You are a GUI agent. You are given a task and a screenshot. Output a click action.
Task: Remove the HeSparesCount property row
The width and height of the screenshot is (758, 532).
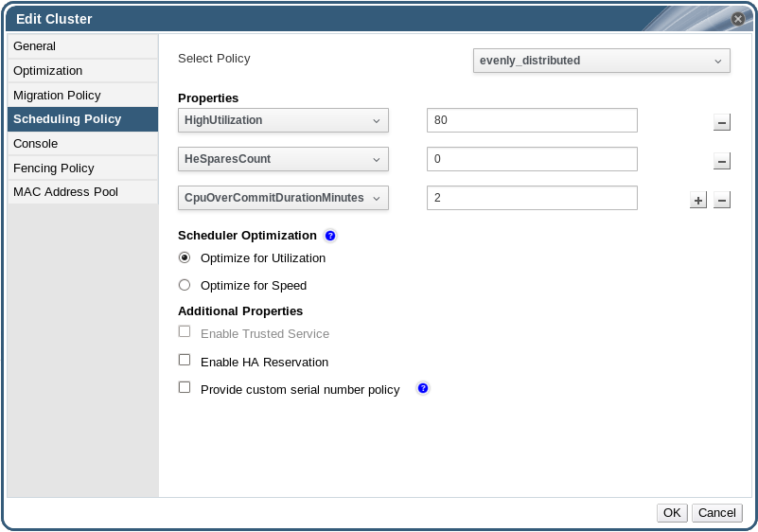click(721, 161)
